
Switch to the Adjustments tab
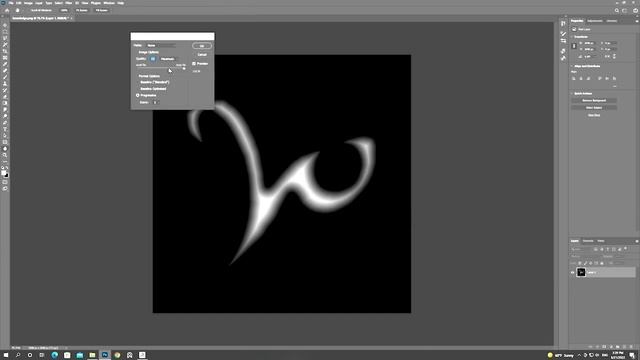(x=595, y=21)
